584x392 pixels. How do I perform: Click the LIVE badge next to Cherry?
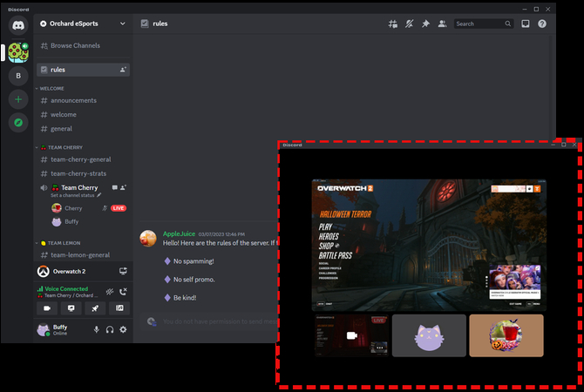pos(119,208)
